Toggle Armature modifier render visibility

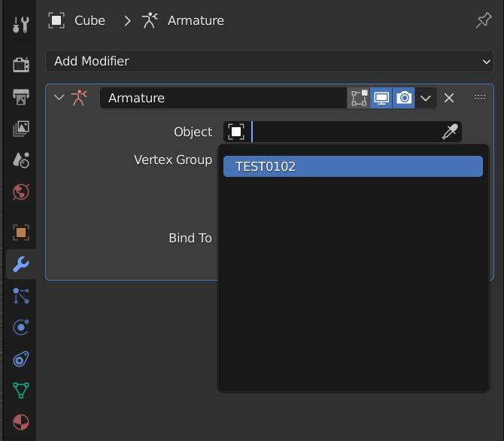[404, 98]
